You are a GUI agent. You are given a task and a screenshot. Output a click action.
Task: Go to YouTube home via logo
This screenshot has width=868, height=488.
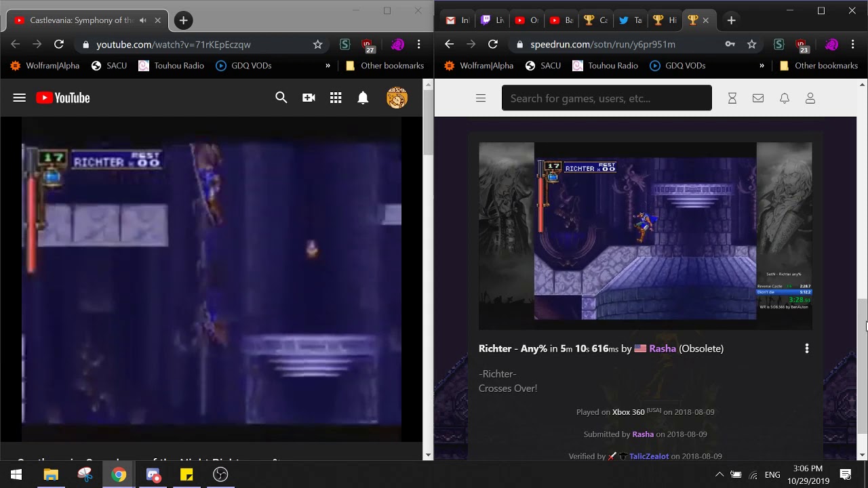coord(63,98)
